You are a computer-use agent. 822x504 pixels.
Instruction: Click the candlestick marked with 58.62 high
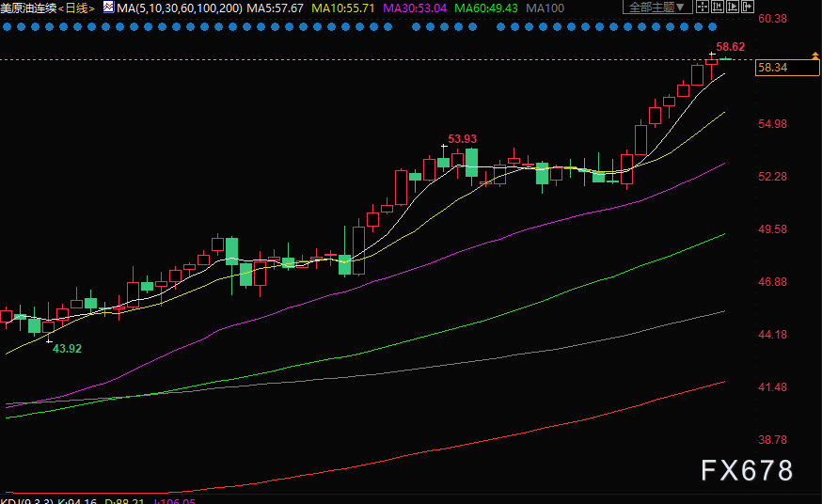[711, 62]
